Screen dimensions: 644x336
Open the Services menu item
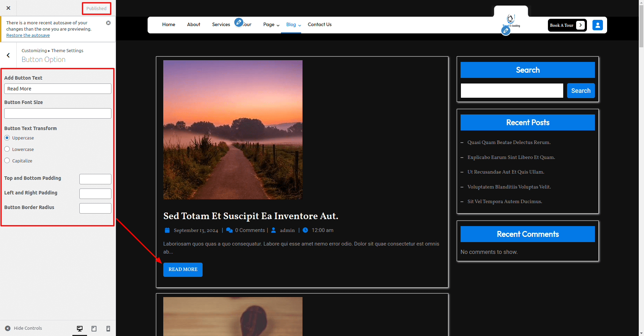(x=221, y=25)
